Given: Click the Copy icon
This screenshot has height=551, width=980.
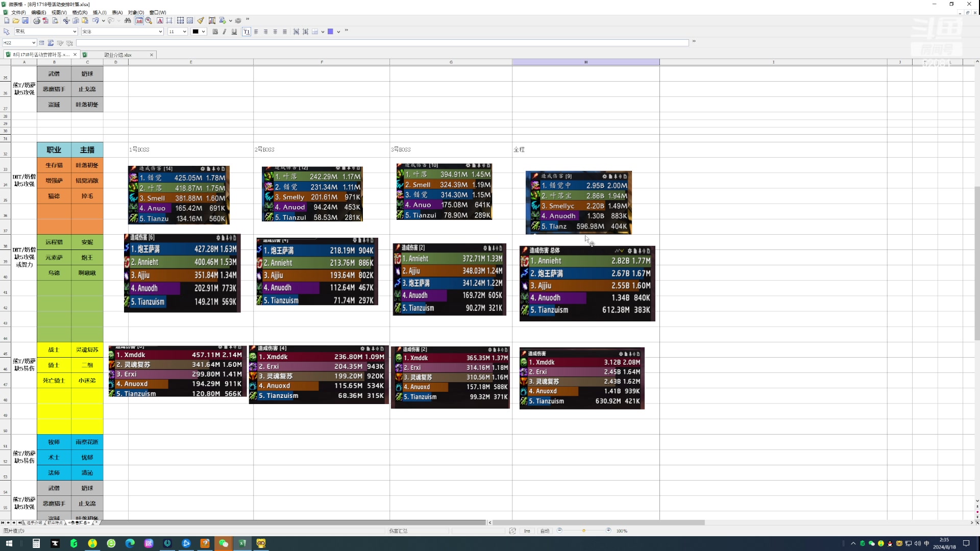Looking at the screenshot, I should coord(76,20).
